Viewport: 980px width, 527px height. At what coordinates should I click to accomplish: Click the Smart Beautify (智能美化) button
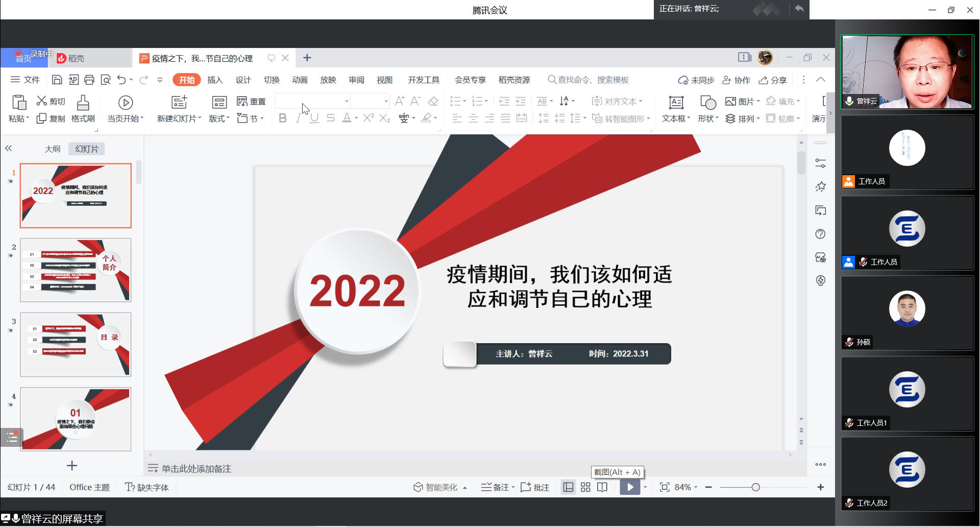pyautogui.click(x=436, y=487)
